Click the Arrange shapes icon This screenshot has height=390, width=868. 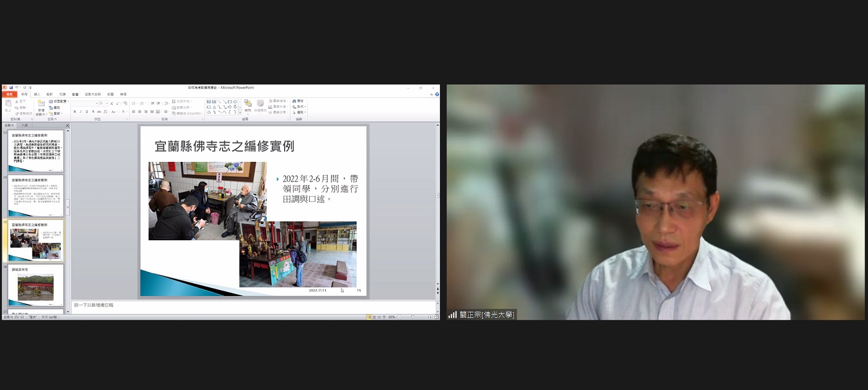[x=248, y=105]
